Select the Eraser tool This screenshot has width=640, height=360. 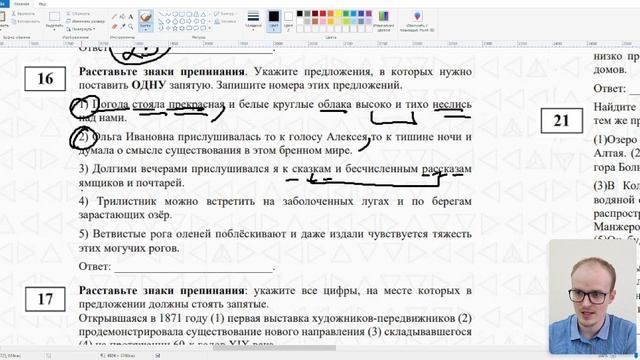click(x=115, y=27)
